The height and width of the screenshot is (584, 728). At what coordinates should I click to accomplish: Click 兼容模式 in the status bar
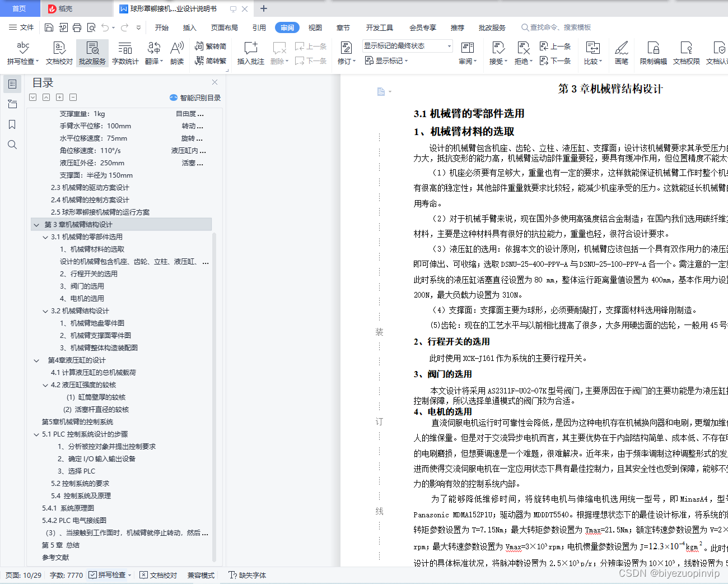[x=201, y=575]
